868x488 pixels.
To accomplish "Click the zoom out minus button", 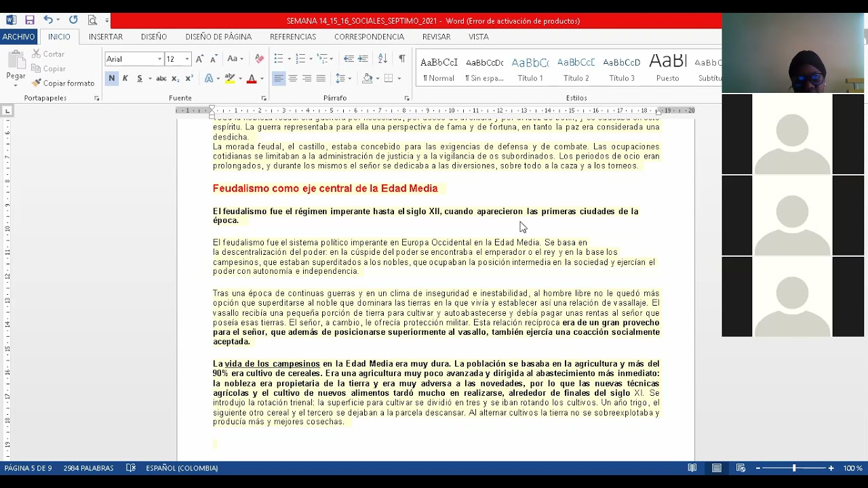I will click(x=758, y=468).
